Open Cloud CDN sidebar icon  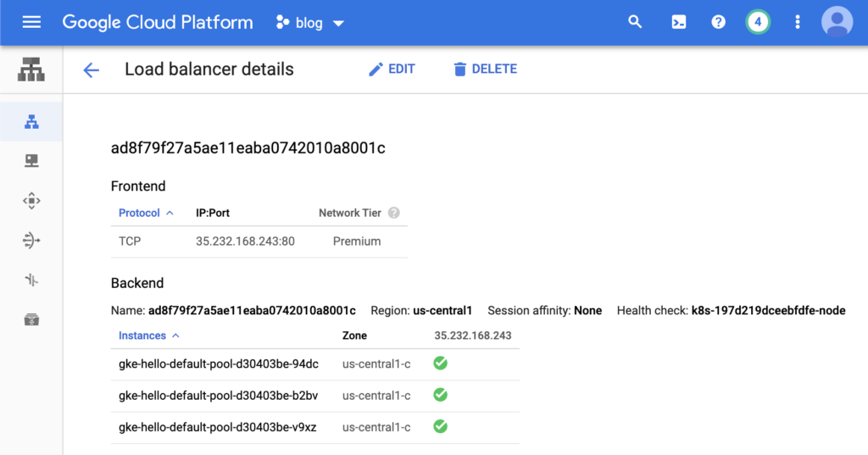pos(31,200)
